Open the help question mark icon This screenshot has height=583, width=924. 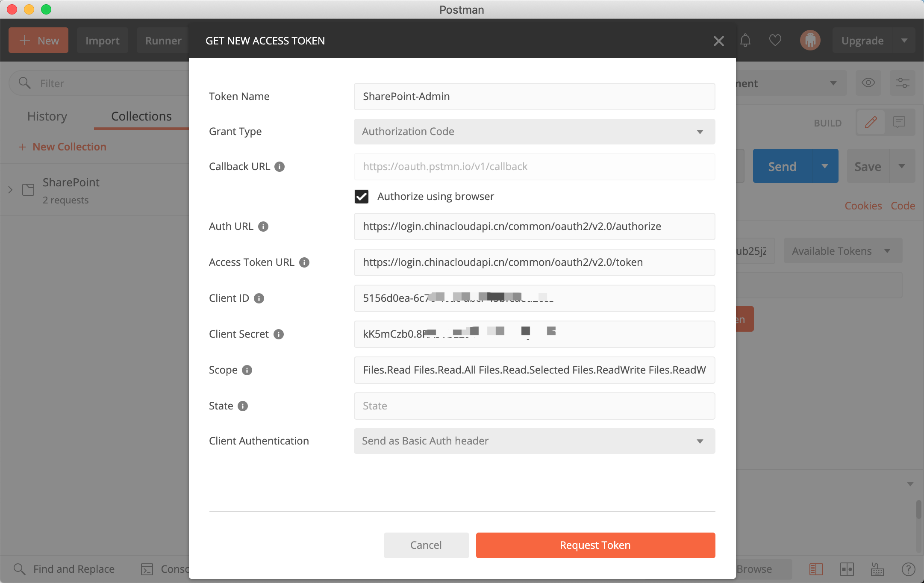click(x=909, y=569)
